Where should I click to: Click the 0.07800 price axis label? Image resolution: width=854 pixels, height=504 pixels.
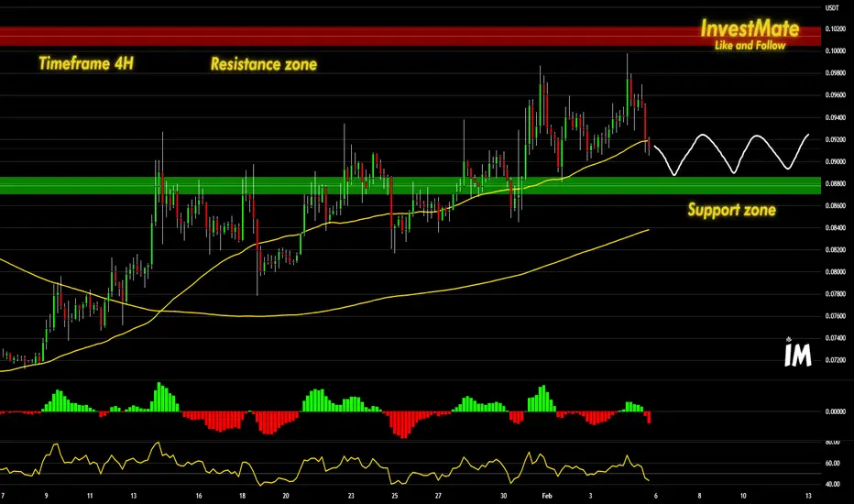coord(835,294)
